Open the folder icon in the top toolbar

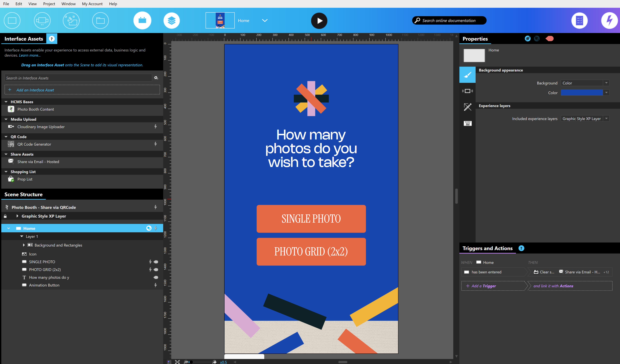(x=100, y=20)
